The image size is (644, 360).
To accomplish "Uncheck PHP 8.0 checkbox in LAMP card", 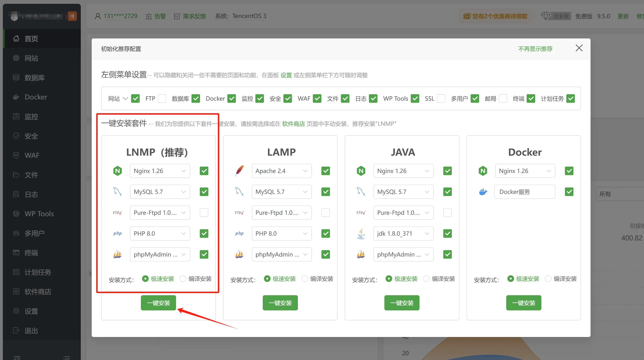I will click(x=325, y=233).
